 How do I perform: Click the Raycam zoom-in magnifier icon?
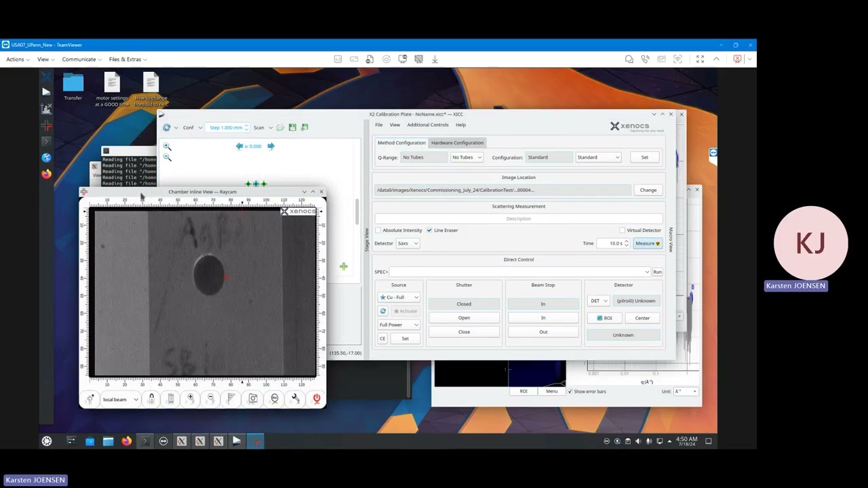click(191, 399)
